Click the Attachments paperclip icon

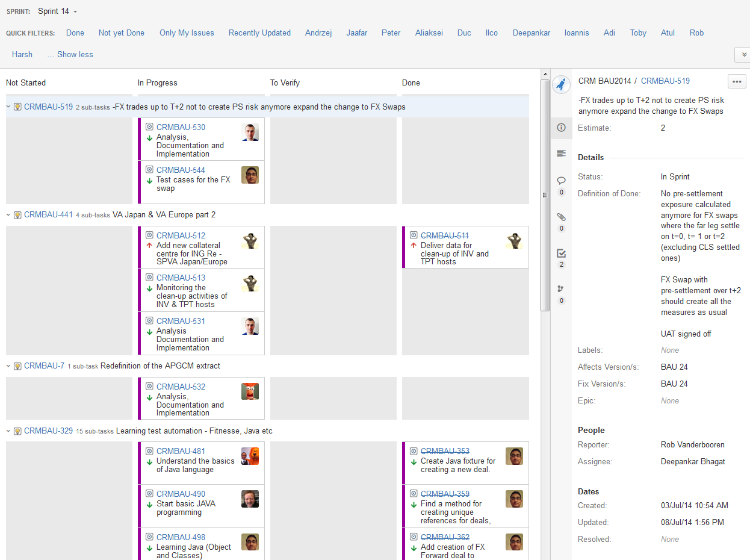(x=561, y=217)
